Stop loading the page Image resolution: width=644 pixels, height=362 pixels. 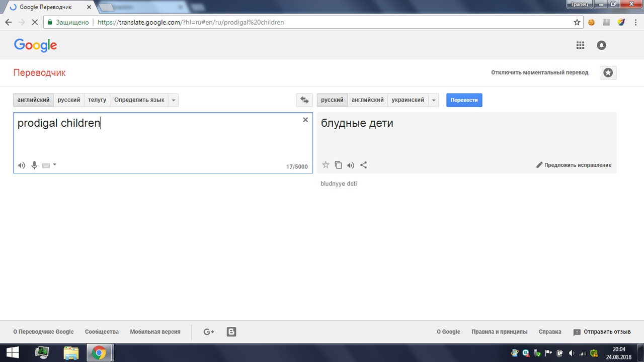click(35, 23)
